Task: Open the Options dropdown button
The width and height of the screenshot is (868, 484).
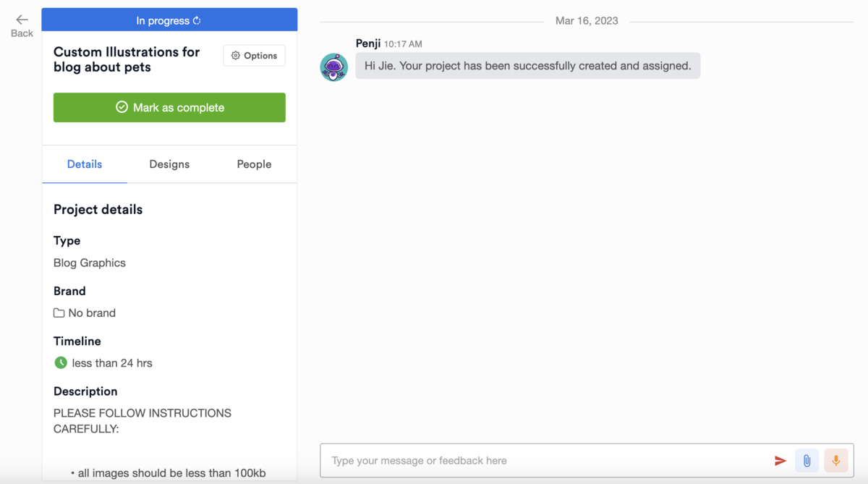Action: 255,56
